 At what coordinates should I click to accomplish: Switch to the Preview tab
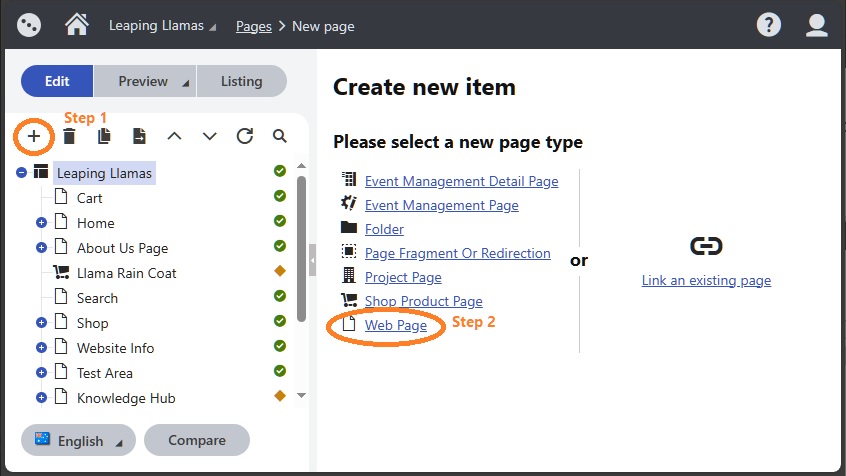pyautogui.click(x=145, y=81)
